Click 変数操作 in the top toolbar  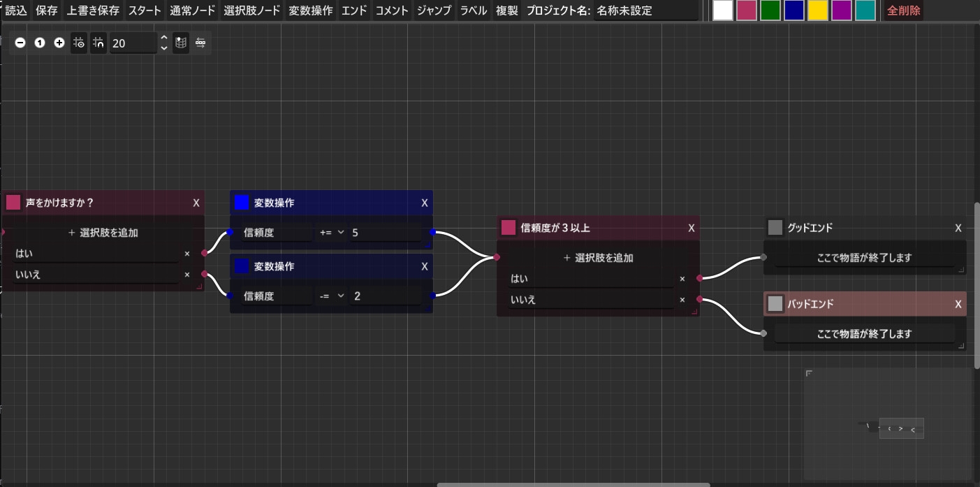pos(311,10)
